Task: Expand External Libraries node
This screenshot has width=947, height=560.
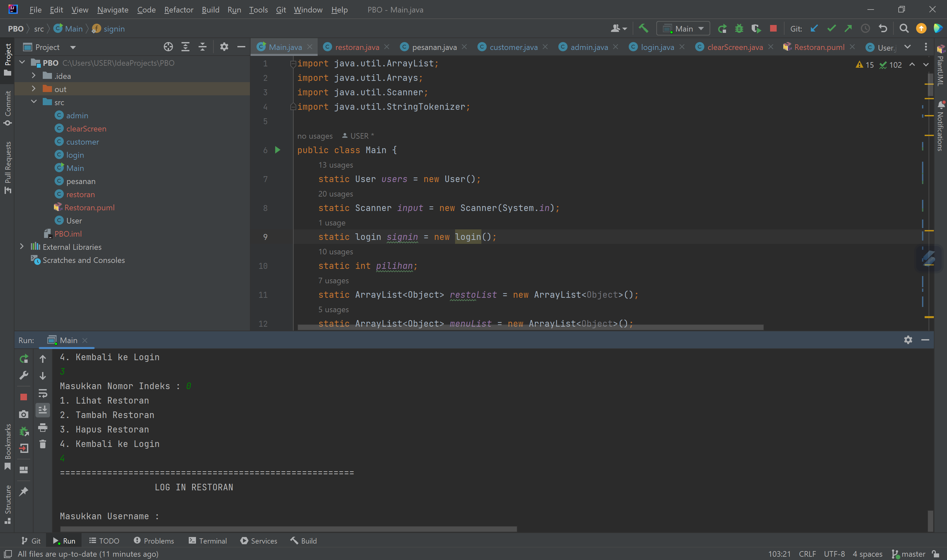Action: point(21,246)
